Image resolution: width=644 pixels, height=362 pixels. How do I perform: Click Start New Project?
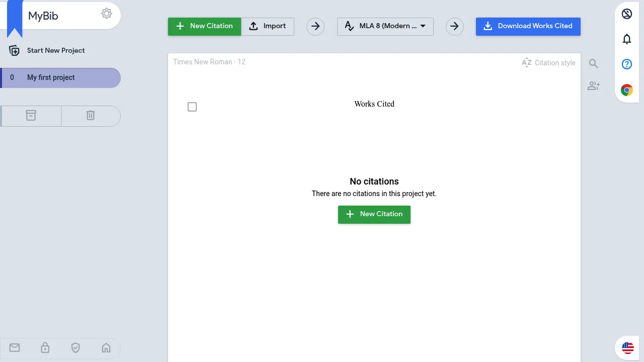56,50
